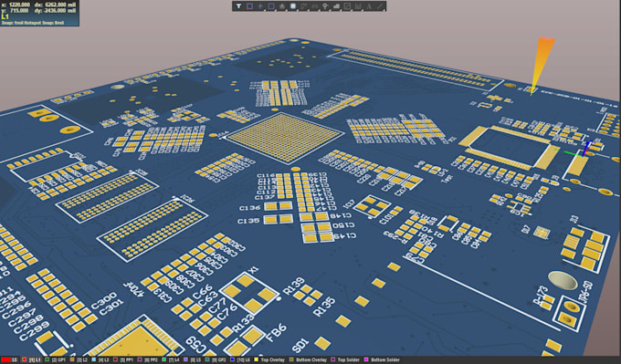Select the move objects cross tool

click(260, 6)
